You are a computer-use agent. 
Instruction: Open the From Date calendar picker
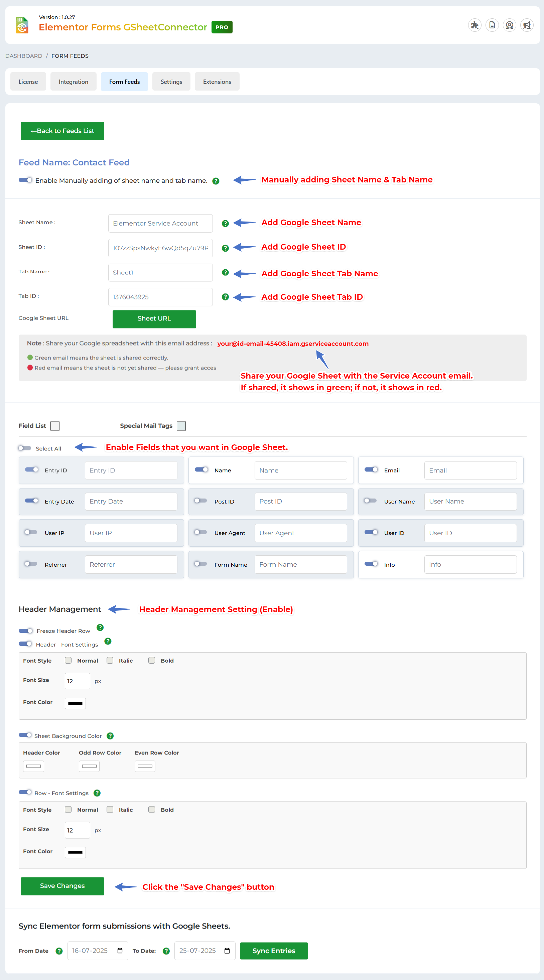pos(120,950)
